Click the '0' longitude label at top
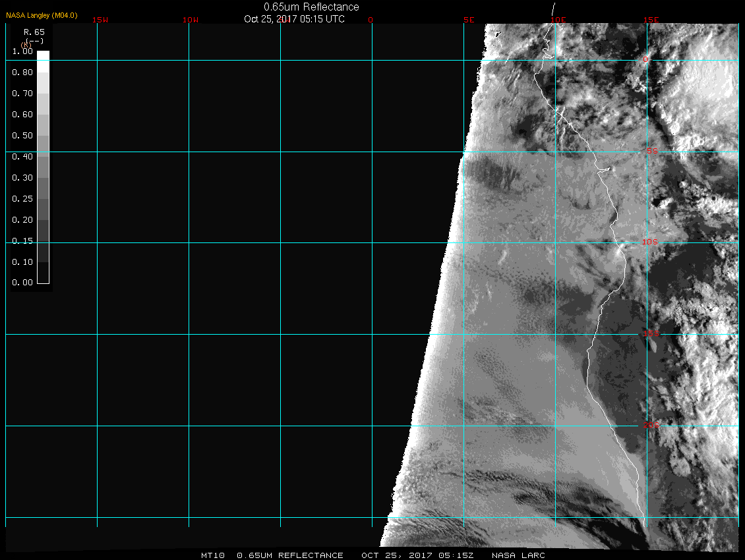745x560 pixels. (x=371, y=20)
